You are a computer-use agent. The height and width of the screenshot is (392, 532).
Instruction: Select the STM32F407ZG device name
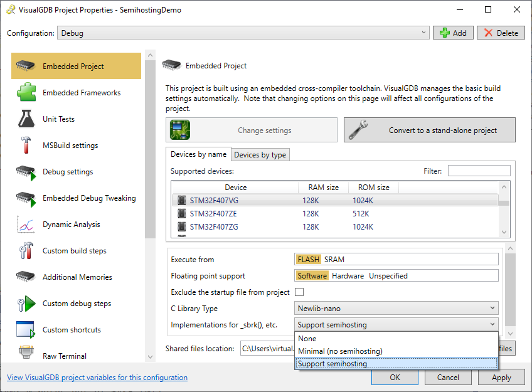[x=214, y=226]
